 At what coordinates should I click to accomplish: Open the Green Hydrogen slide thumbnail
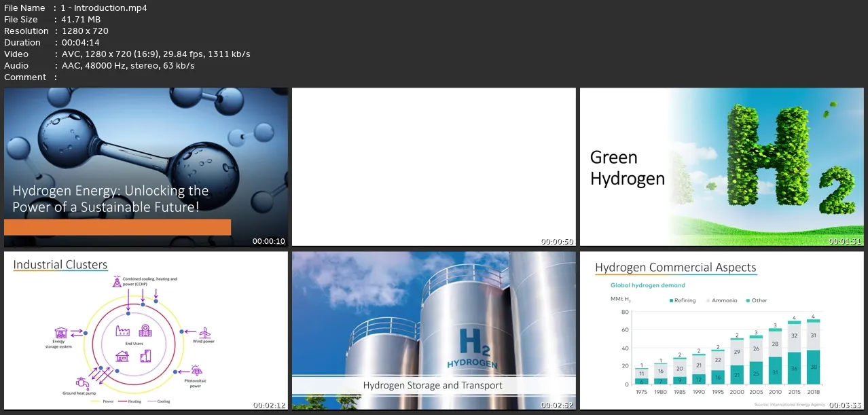tap(721, 167)
